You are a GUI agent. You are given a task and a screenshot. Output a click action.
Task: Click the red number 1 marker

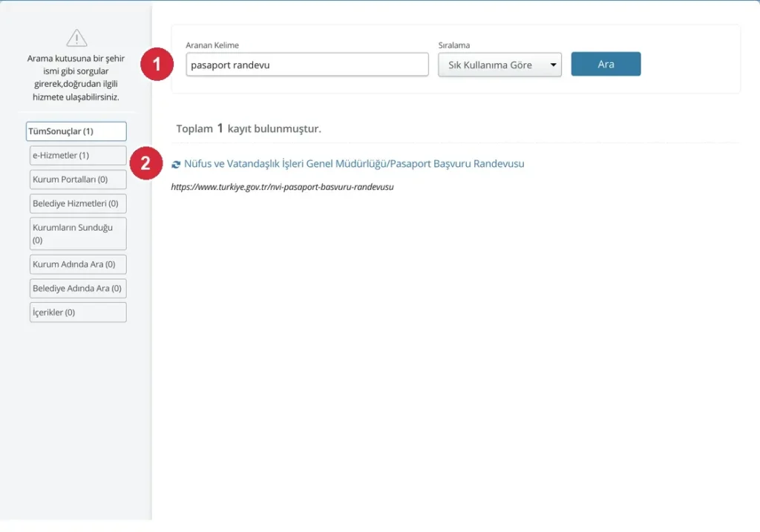(157, 64)
